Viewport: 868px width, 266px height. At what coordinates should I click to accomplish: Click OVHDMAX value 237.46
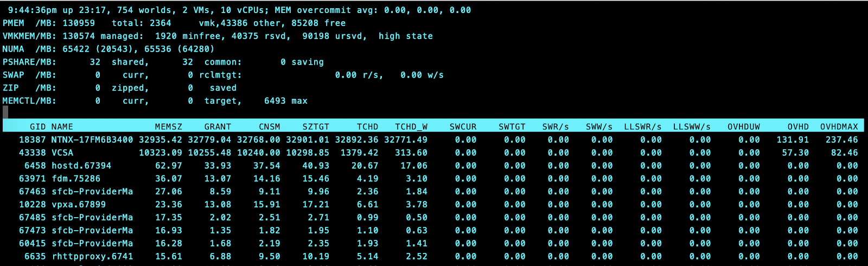click(842, 140)
